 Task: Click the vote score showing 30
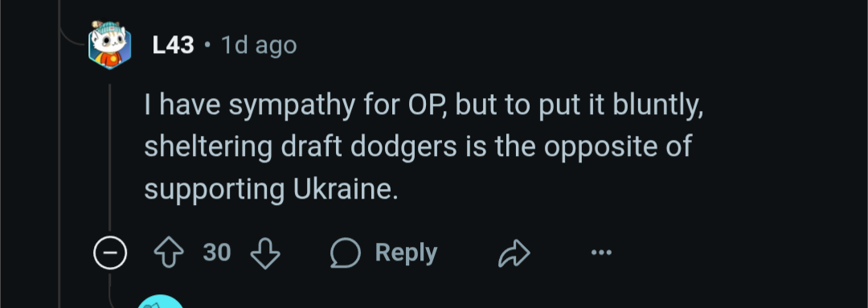pyautogui.click(x=216, y=253)
